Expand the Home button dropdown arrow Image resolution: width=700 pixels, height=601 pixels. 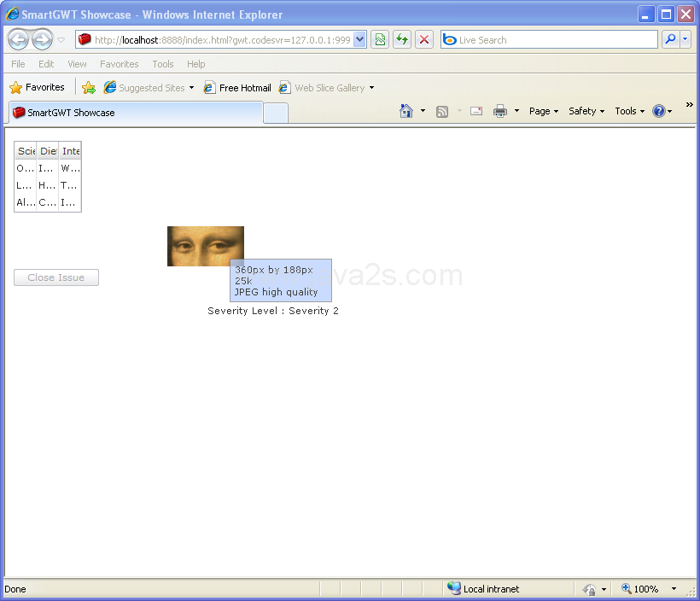[423, 111]
